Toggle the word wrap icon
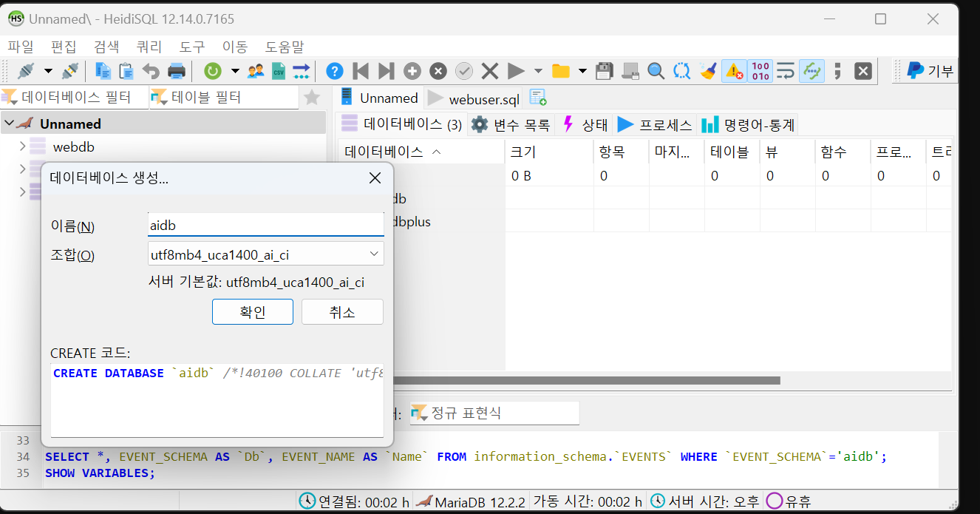980x514 pixels. [786, 71]
